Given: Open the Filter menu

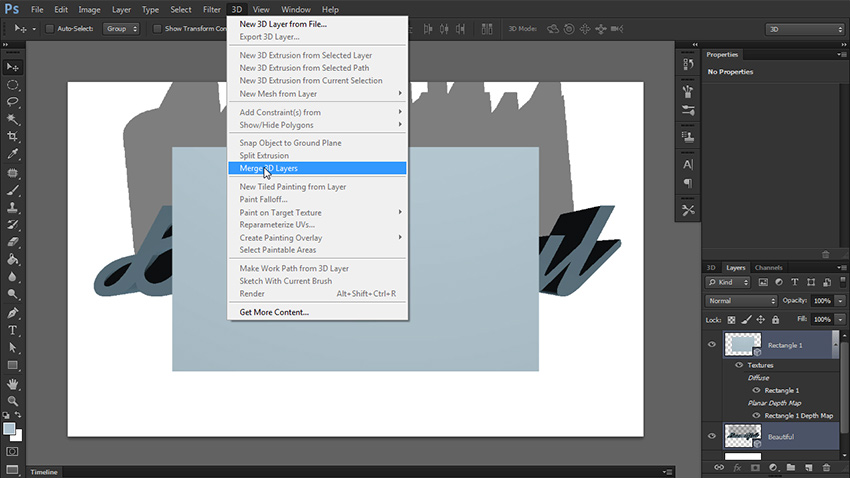Looking at the screenshot, I should (x=211, y=9).
